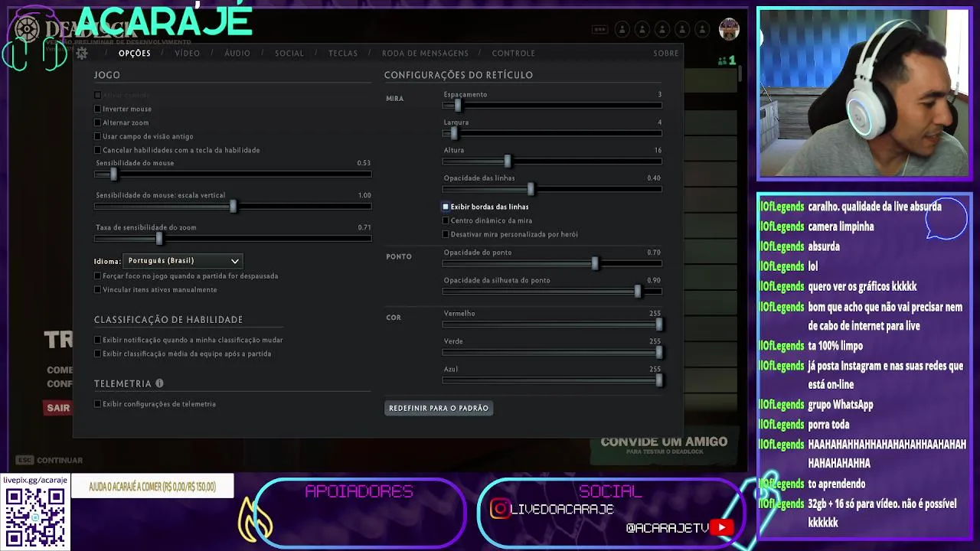Enable Centro dinâmico da mira

coord(446,220)
